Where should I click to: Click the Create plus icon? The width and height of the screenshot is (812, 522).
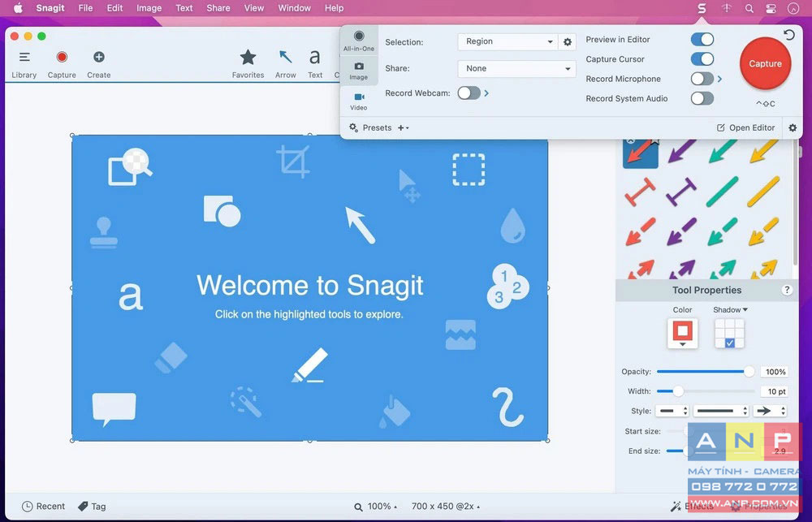[x=99, y=57]
